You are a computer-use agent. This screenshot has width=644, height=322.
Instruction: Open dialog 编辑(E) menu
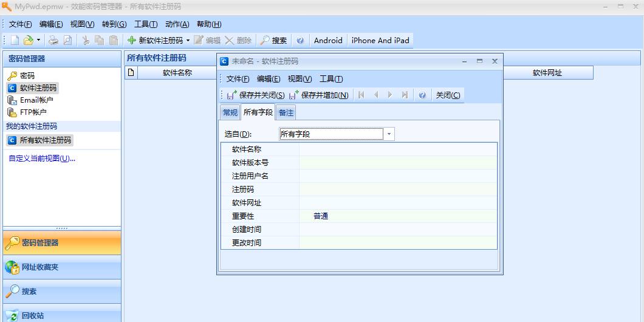point(269,79)
